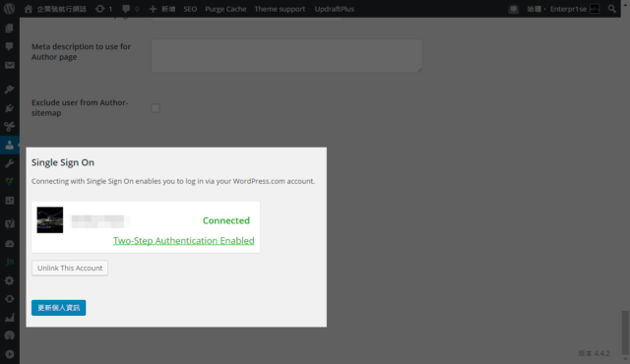Open Yoast SEO icon in sidebar
Viewport: 630px width, 364px height.
(9, 223)
